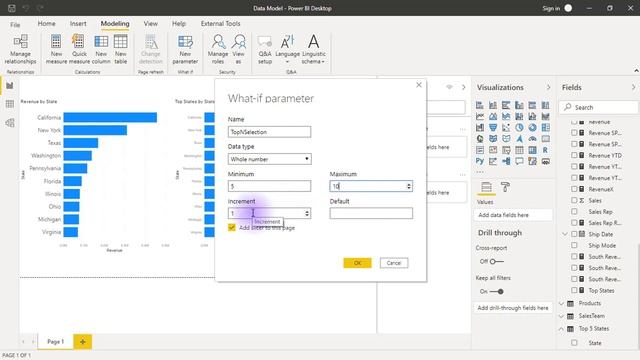The height and width of the screenshot is (360, 640).
Task: Cancel the What-if parameter dialog
Action: [394, 263]
